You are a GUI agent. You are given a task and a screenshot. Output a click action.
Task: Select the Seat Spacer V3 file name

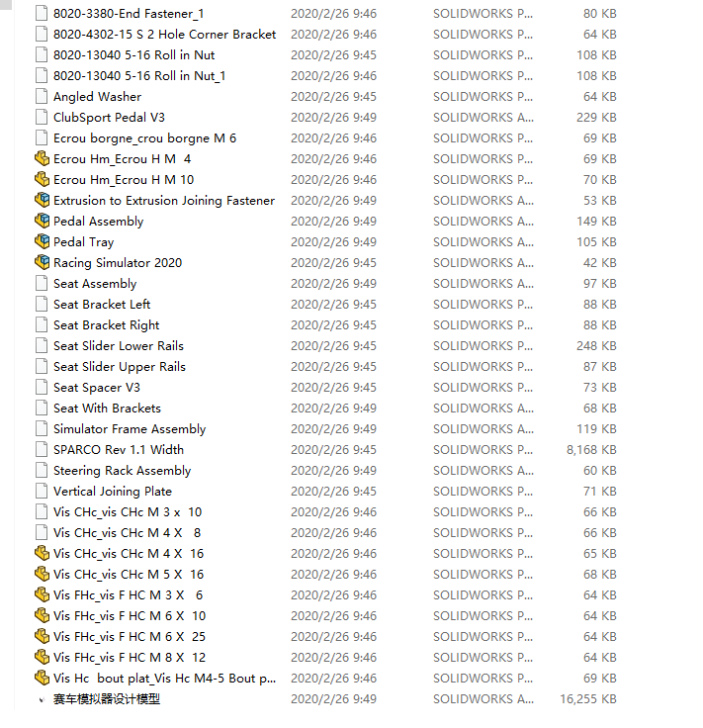click(97, 388)
